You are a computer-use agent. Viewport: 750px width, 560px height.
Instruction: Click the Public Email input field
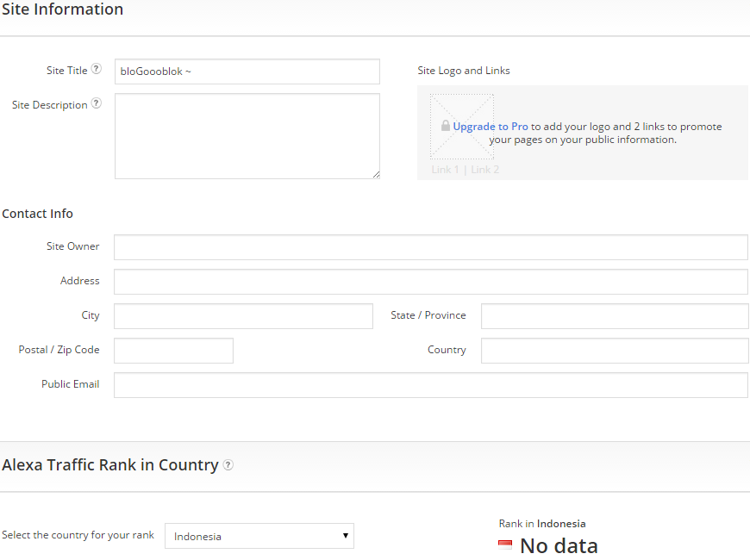coord(430,385)
